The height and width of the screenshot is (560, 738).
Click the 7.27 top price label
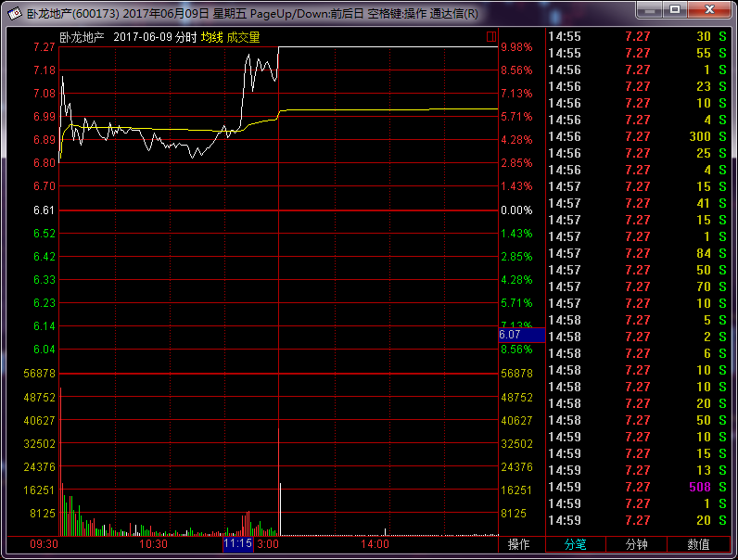(45, 47)
